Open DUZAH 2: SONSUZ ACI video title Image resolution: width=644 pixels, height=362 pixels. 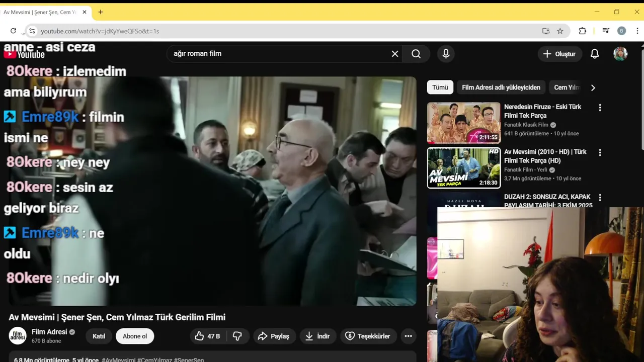[x=548, y=201]
